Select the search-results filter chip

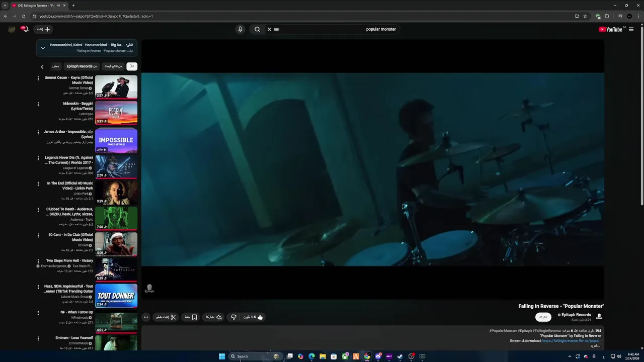coord(113,66)
